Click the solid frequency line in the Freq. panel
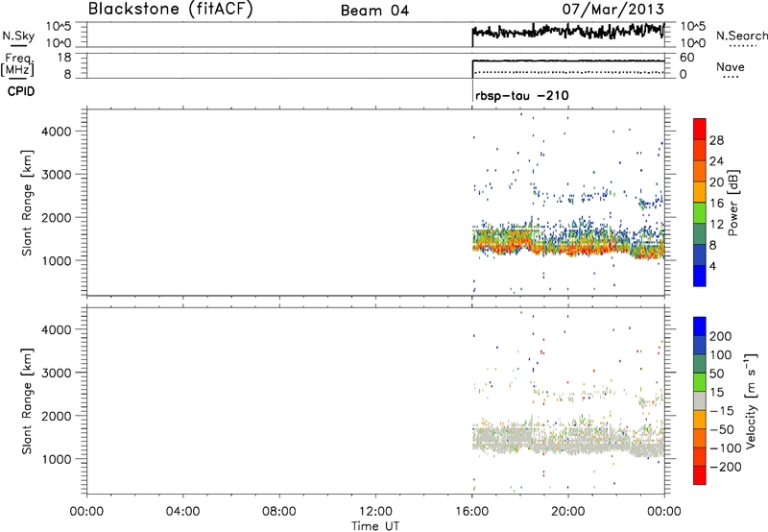768x532 pixels. 568,60
